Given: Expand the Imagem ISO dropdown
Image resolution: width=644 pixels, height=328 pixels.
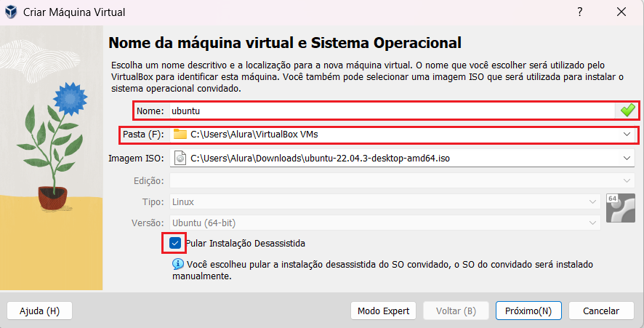Looking at the screenshot, I should (x=627, y=159).
